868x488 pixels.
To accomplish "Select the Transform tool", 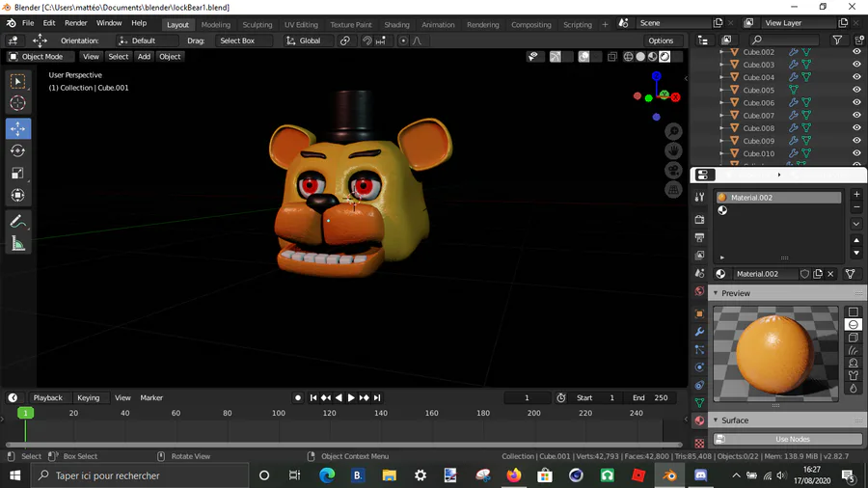I will click(17, 196).
